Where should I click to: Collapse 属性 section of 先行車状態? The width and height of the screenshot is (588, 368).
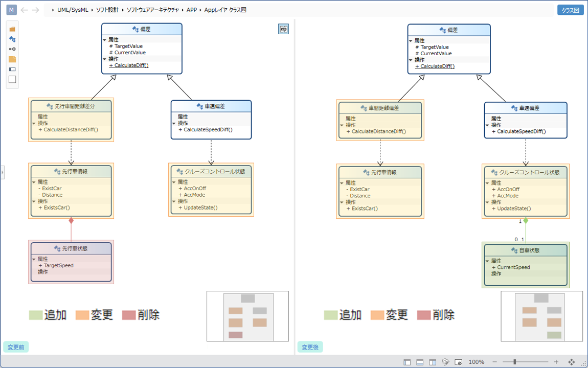(34, 259)
